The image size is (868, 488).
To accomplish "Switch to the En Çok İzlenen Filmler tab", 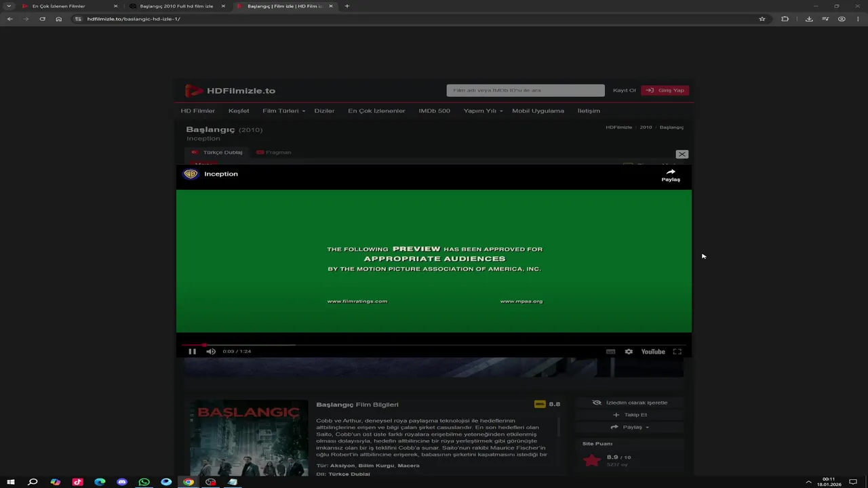I will coord(68,6).
